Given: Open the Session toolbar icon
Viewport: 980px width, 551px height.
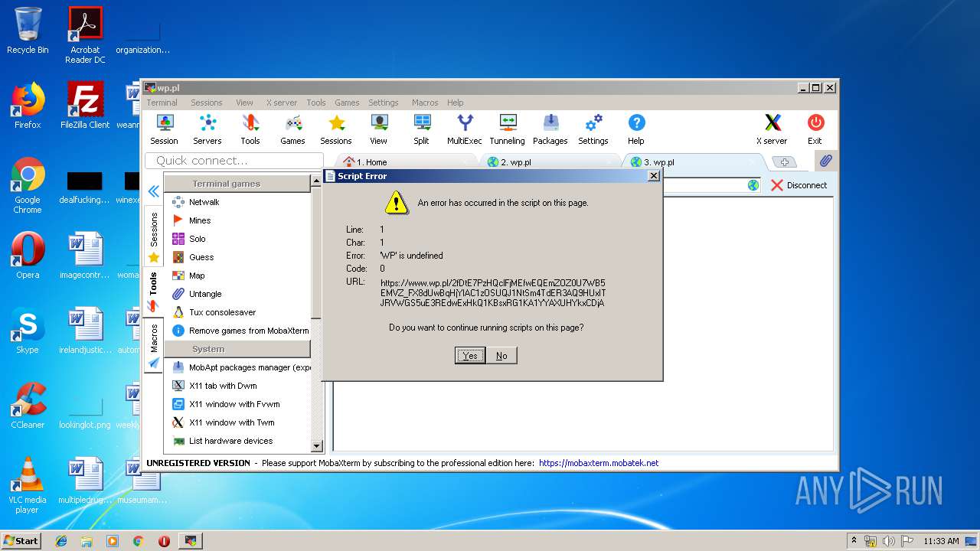Looking at the screenshot, I should pyautogui.click(x=164, y=129).
